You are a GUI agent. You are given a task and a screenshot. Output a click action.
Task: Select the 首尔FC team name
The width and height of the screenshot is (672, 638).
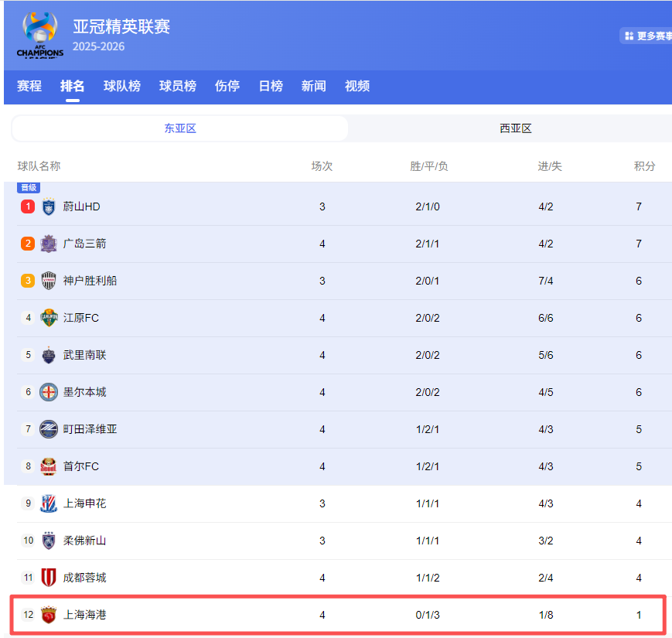tap(81, 466)
